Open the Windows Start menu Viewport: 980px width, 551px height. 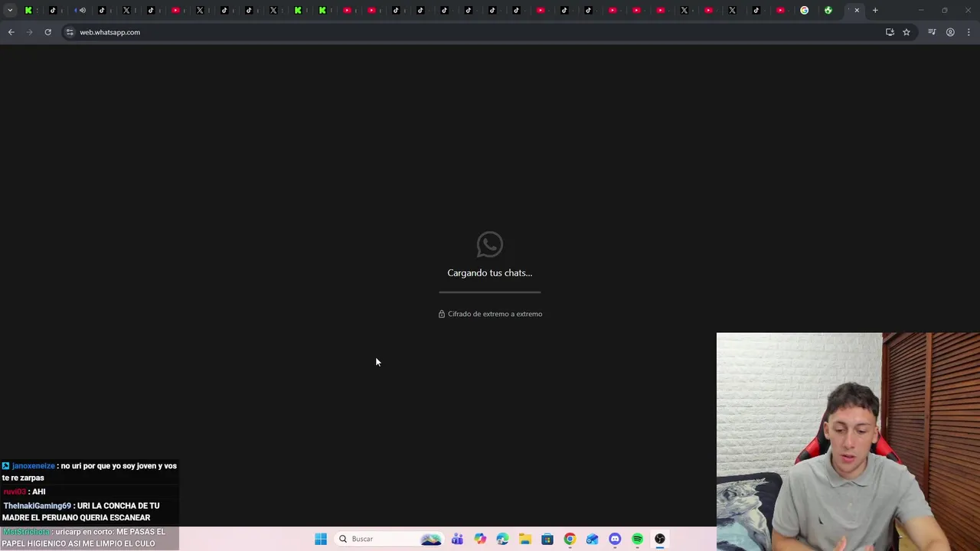pos(321,539)
